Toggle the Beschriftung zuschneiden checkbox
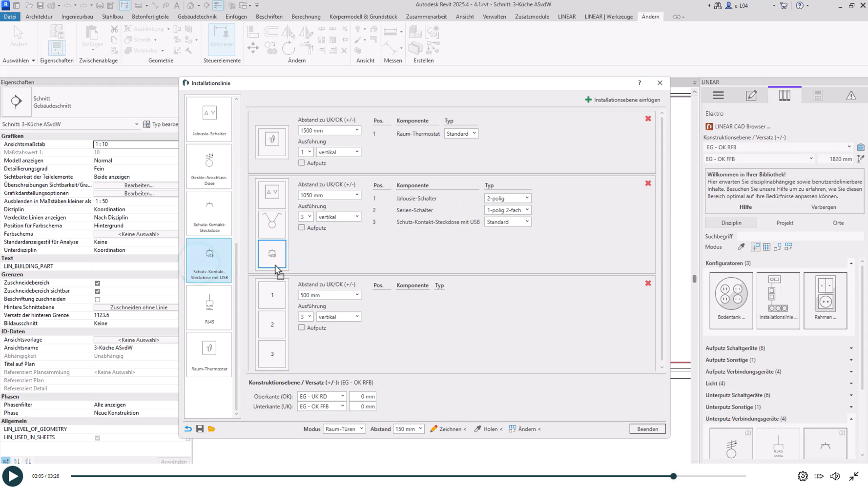 (98, 300)
